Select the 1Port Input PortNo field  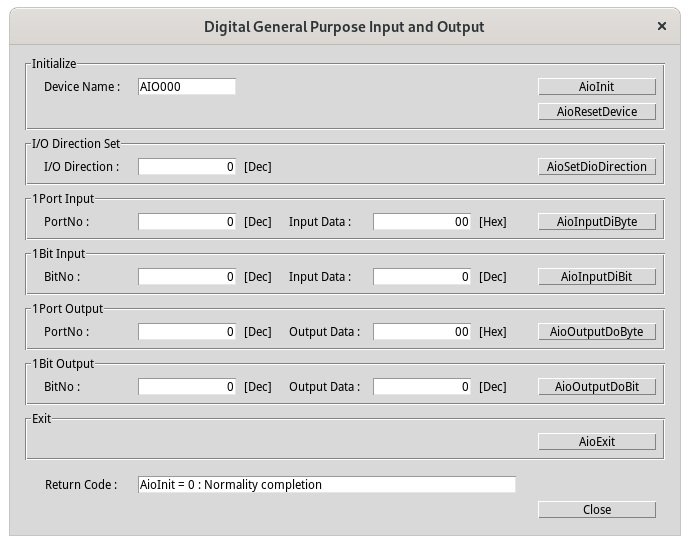[x=187, y=222]
